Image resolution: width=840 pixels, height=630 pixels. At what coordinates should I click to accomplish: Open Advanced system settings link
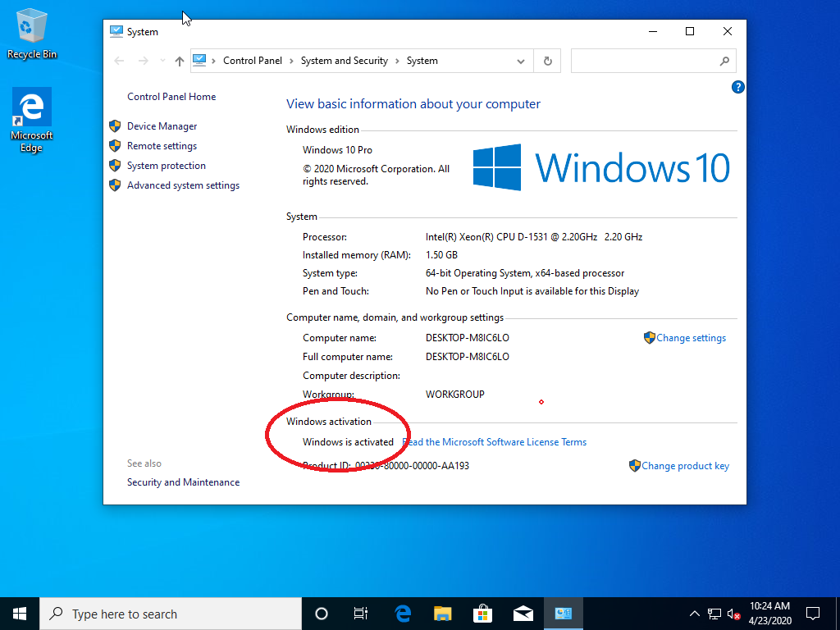(x=183, y=185)
